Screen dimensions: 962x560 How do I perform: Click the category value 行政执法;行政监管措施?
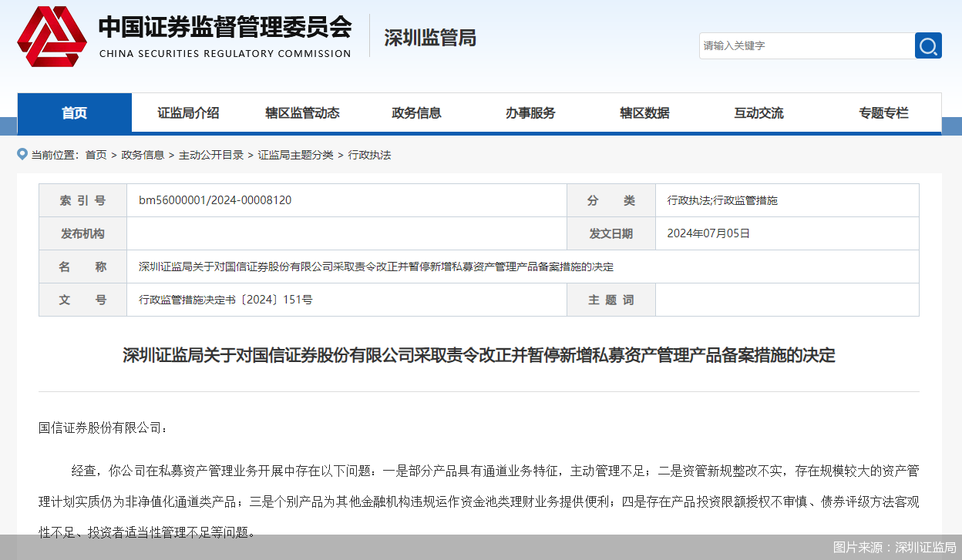722,200
